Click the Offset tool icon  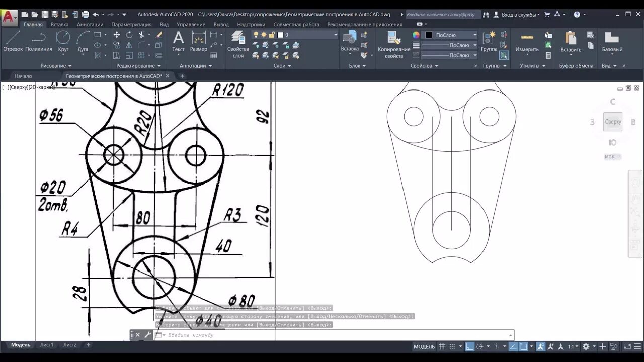(159, 55)
